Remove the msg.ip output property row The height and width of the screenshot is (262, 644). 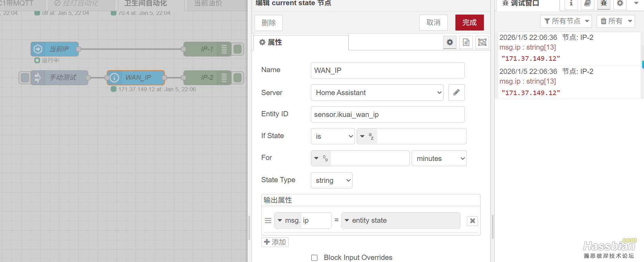point(472,221)
